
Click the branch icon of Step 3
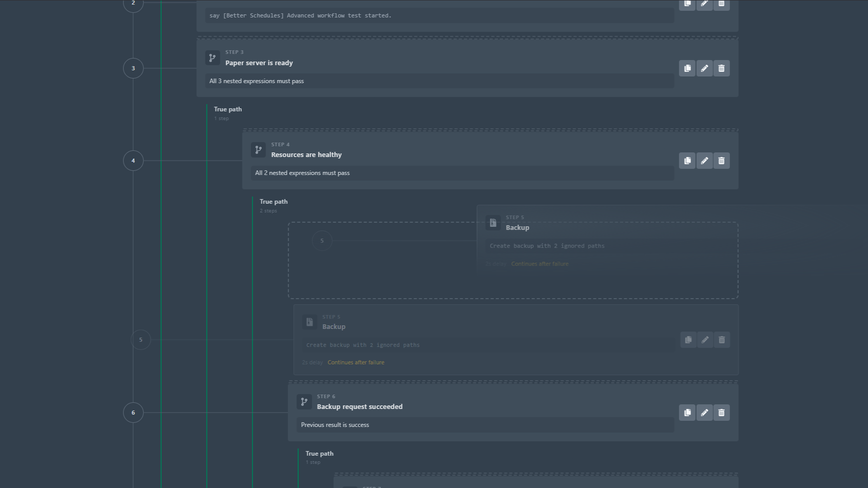pyautogui.click(x=213, y=58)
